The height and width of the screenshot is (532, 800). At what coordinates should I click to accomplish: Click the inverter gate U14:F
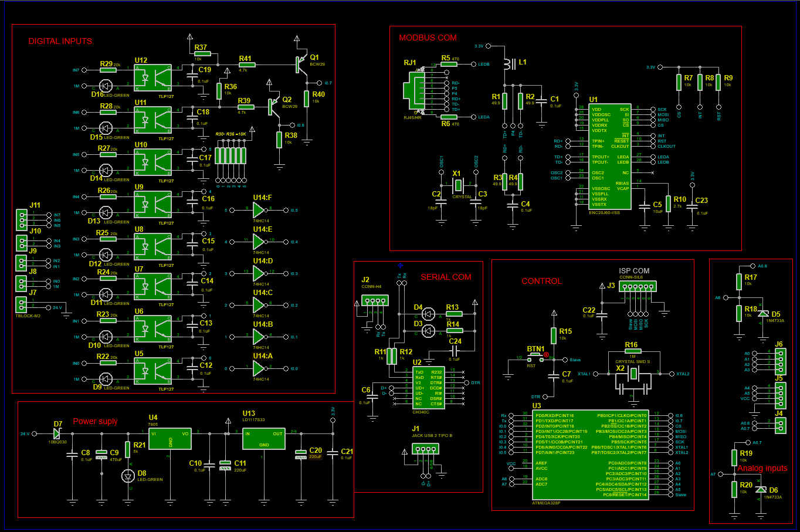point(259,210)
